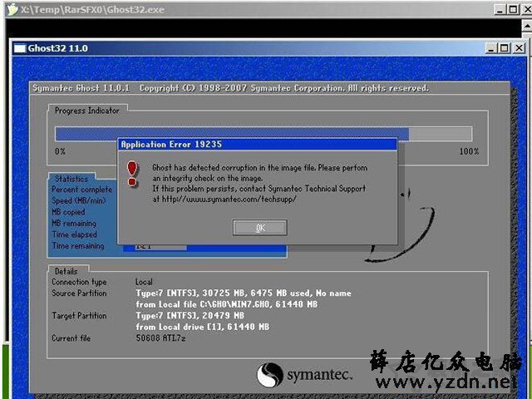Click the outer window scrollbar up arrow

(x=528, y=26)
